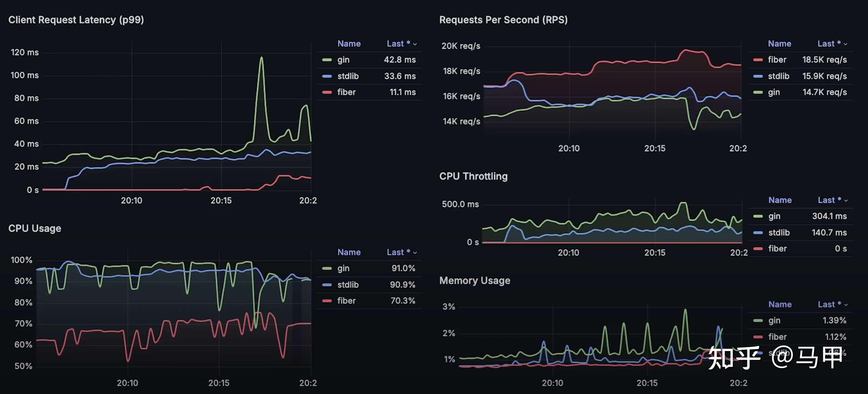Toggle fiber series in CPU Usage legend
The width and height of the screenshot is (868, 394).
click(x=346, y=301)
